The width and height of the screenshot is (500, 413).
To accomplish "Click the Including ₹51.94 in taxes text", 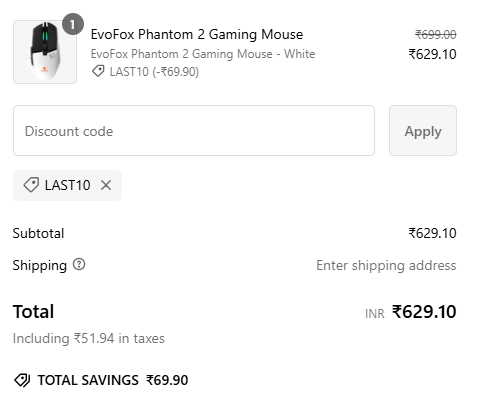I will 89,338.
